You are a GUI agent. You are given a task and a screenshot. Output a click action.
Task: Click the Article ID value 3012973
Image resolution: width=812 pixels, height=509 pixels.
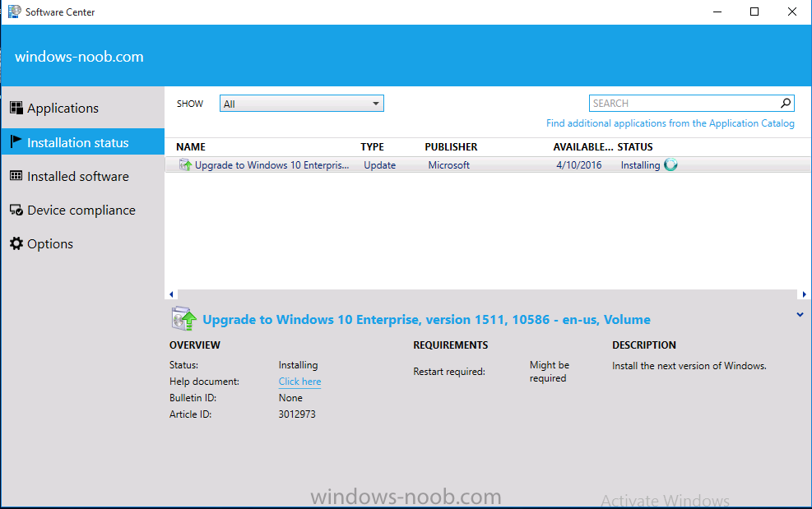[297, 414]
